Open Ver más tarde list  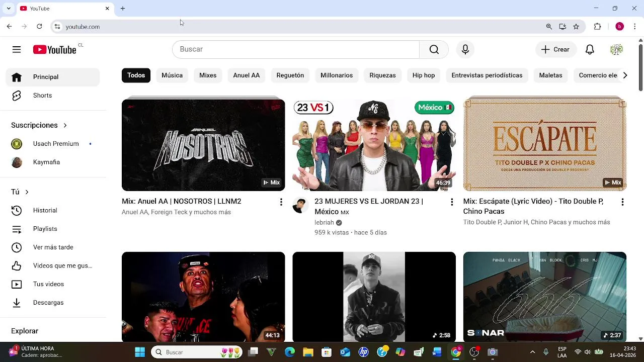(x=53, y=247)
